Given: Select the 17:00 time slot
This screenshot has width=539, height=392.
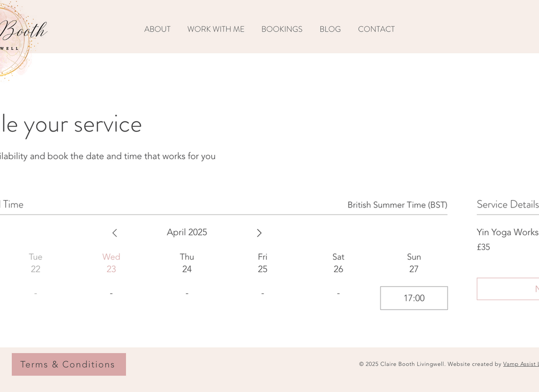Looking at the screenshot, I should pos(414,298).
